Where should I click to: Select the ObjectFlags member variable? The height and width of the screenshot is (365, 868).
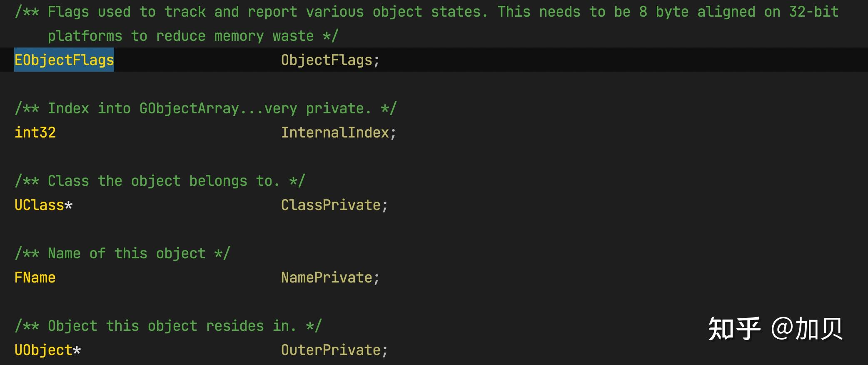(x=327, y=60)
